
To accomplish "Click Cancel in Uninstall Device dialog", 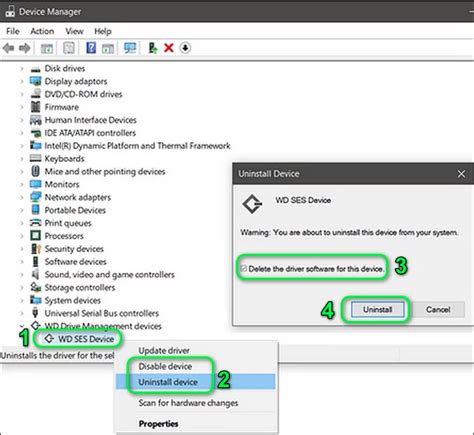I will click(x=438, y=309).
